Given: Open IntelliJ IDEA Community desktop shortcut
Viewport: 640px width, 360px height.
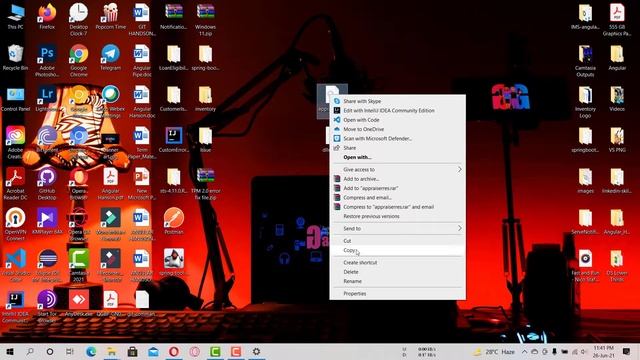Looking at the screenshot, I should coord(16,307).
